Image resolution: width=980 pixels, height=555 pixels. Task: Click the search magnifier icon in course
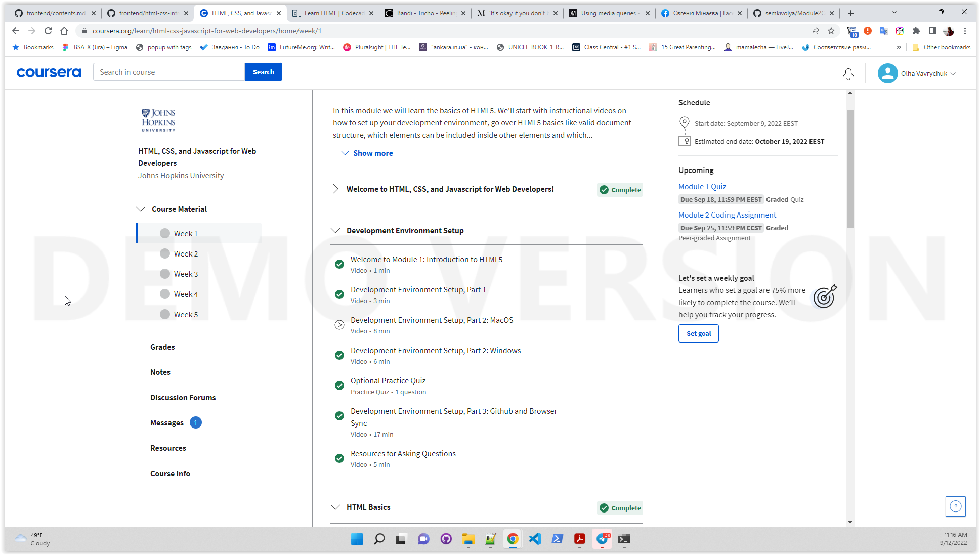click(263, 72)
